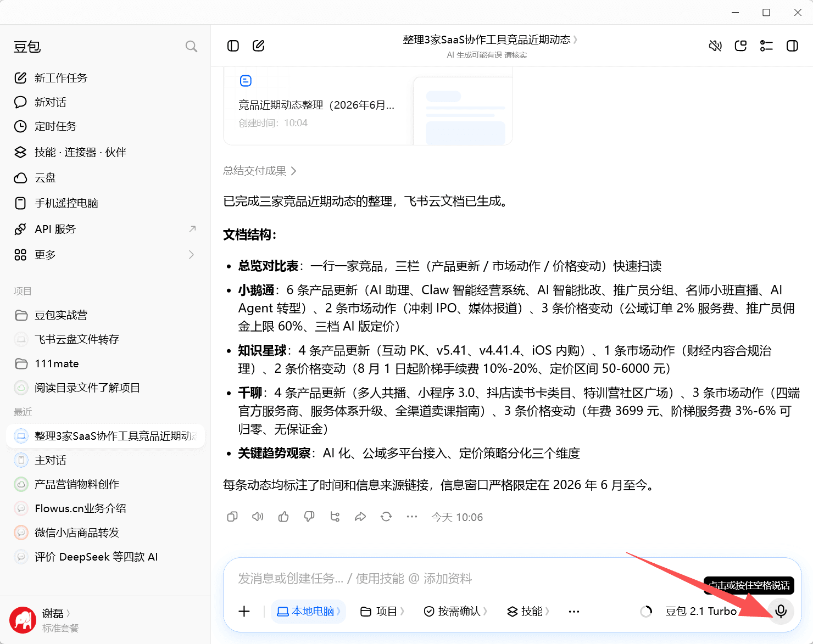This screenshot has height=644, width=813.
Task: Regenerate the response
Action: pos(386,517)
